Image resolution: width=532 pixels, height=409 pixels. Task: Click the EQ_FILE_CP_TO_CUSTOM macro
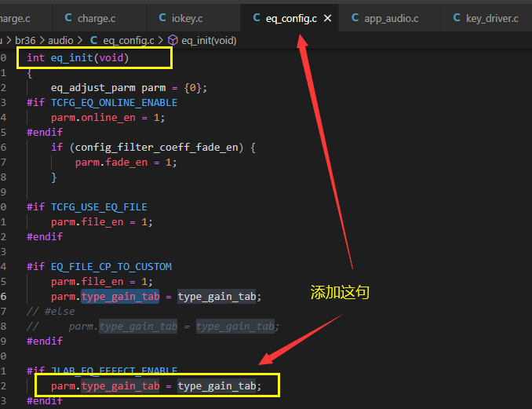point(111,266)
